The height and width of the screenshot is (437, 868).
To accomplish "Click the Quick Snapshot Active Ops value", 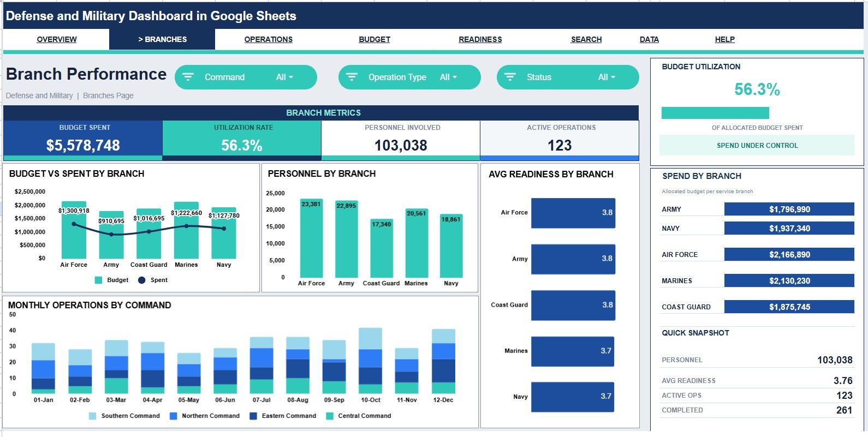I will click(x=844, y=396).
